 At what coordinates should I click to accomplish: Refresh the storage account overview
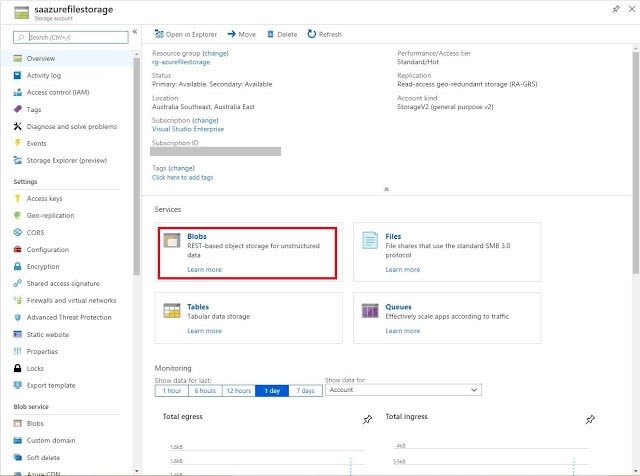pos(324,34)
